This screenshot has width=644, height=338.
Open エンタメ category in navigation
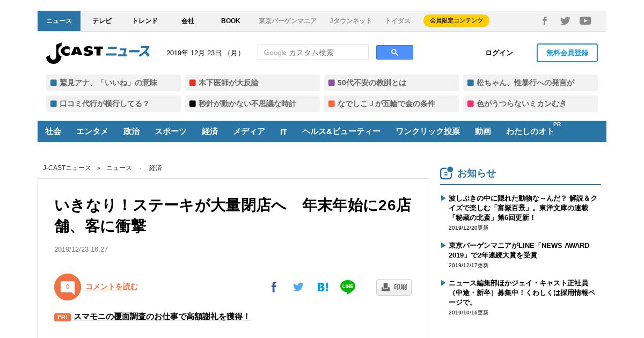(92, 131)
